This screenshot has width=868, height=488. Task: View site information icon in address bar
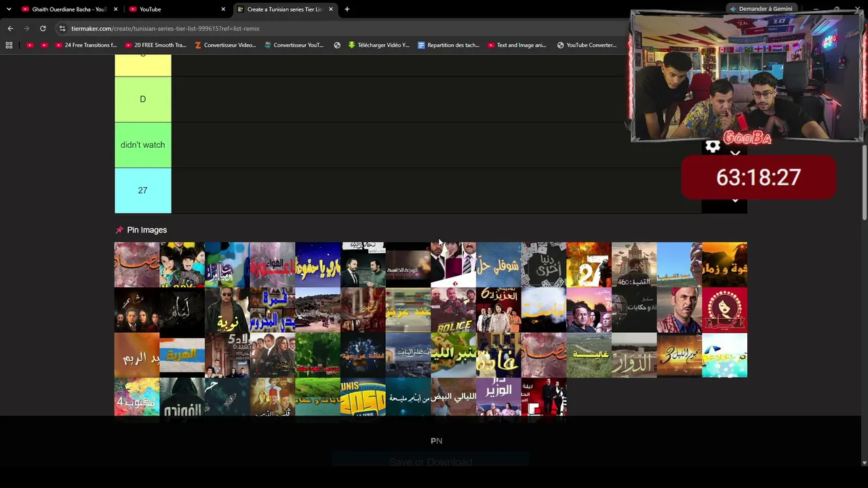click(x=62, y=28)
